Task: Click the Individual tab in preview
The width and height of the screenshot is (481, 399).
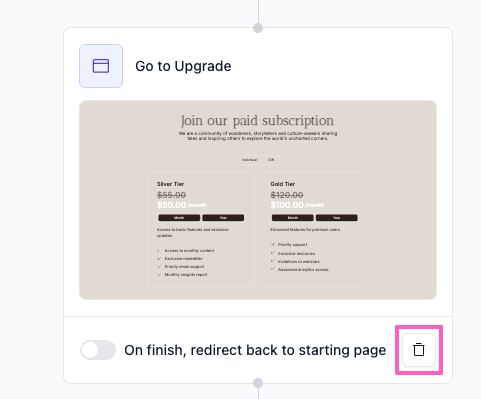Action: pos(249,160)
